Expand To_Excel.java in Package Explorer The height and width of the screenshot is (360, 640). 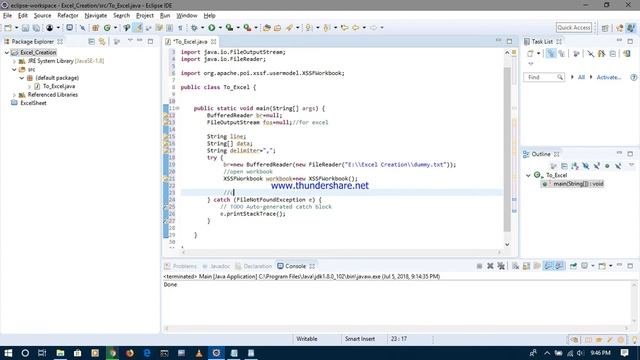pyautogui.click(x=29, y=87)
